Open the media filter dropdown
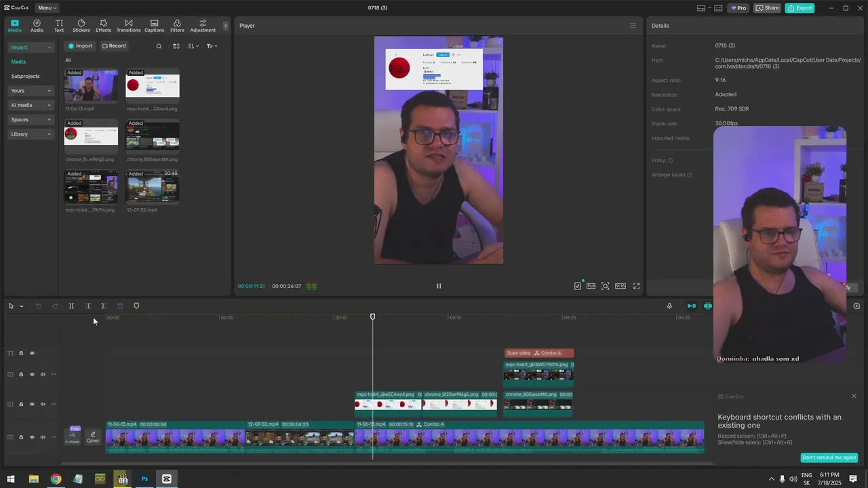The width and height of the screenshot is (868, 488). point(211,46)
